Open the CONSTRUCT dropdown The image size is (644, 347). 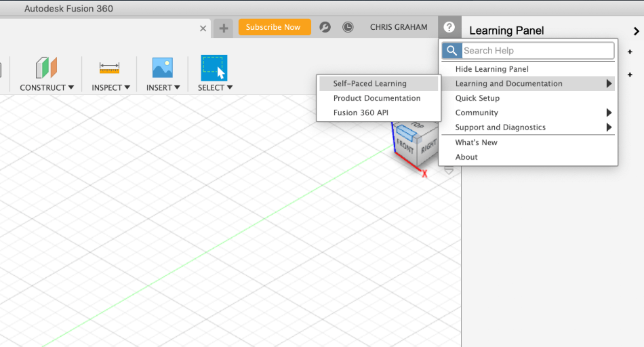coord(47,87)
